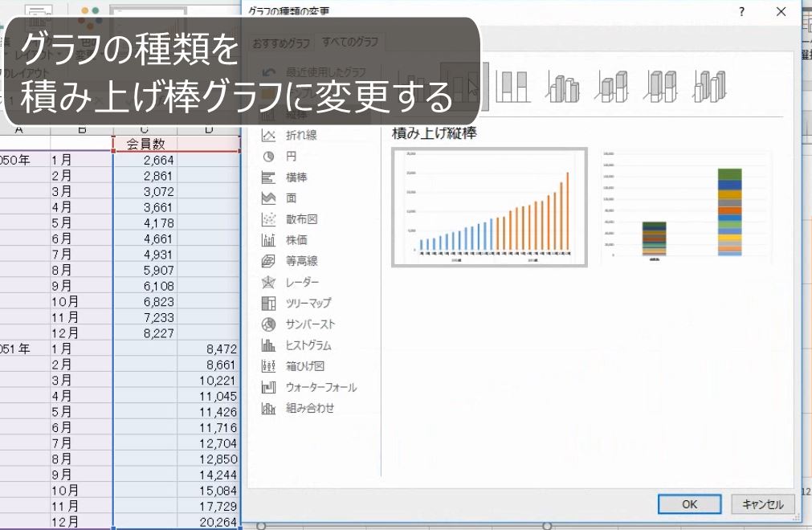This screenshot has width=812, height=530.
Task: Switch to すべてのグラフ tab
Action: click(350, 42)
